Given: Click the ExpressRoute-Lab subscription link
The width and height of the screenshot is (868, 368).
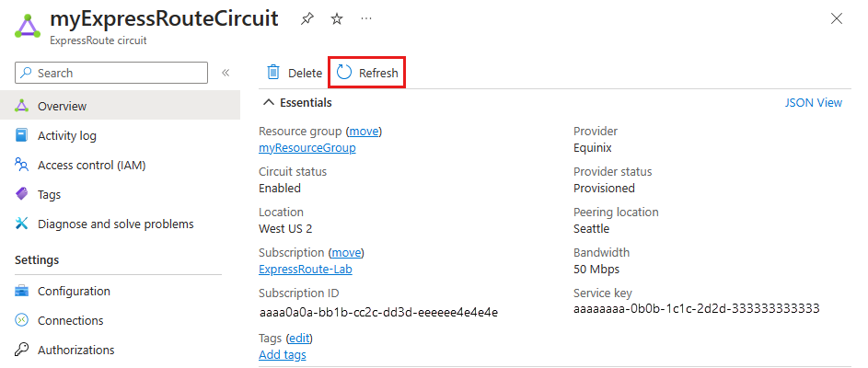Looking at the screenshot, I should [x=306, y=269].
